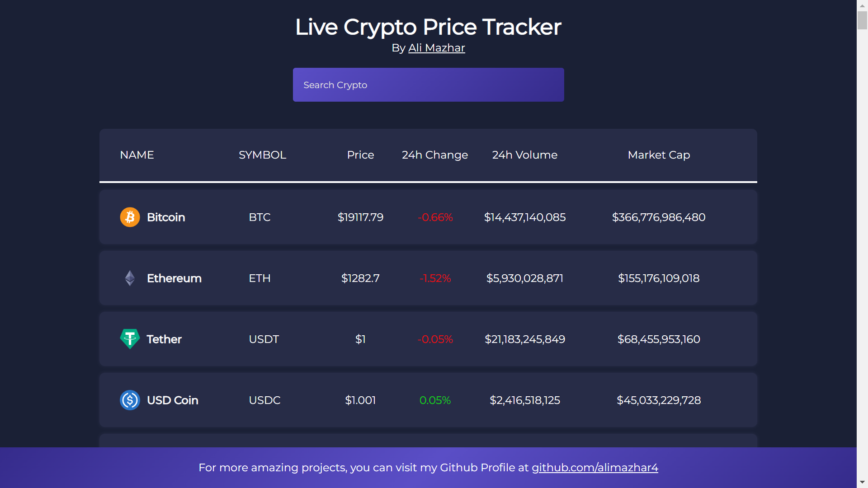Click Ali Mazhar profile link
The width and height of the screenshot is (868, 488).
437,47
